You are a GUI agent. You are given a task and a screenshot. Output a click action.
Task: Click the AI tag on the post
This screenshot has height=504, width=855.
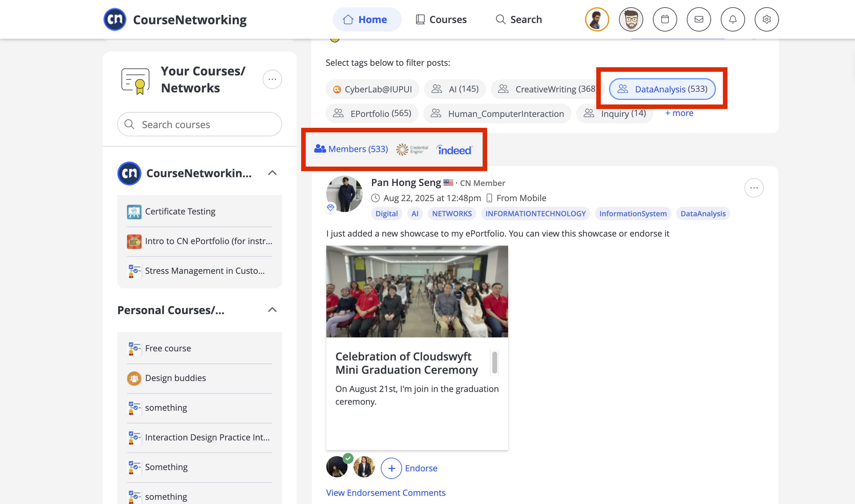point(415,214)
